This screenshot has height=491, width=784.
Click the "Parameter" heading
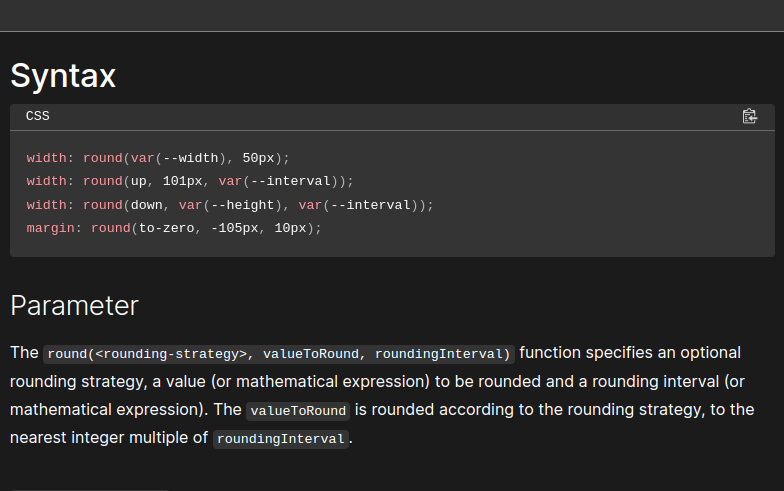click(x=74, y=306)
